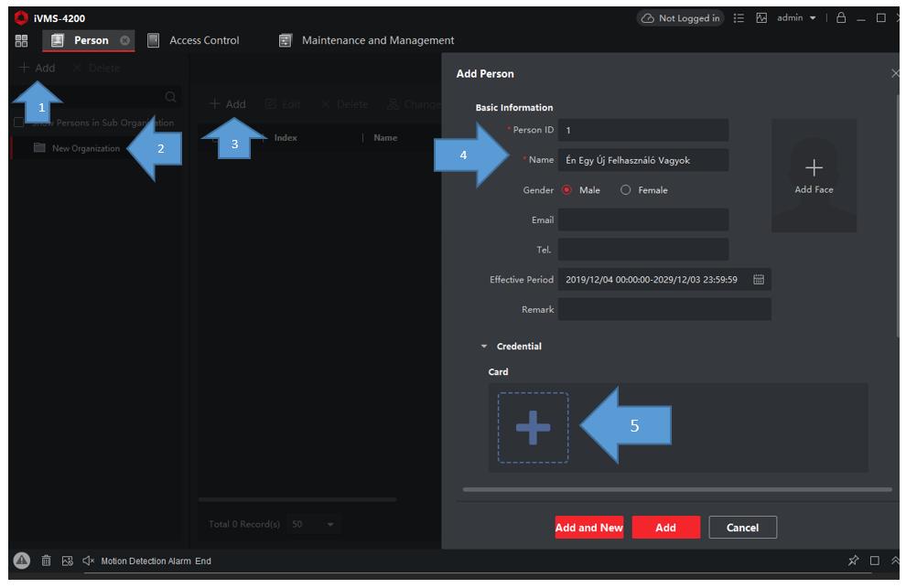Maximize the alarm panel with square icon
906x588 pixels.
(875, 561)
